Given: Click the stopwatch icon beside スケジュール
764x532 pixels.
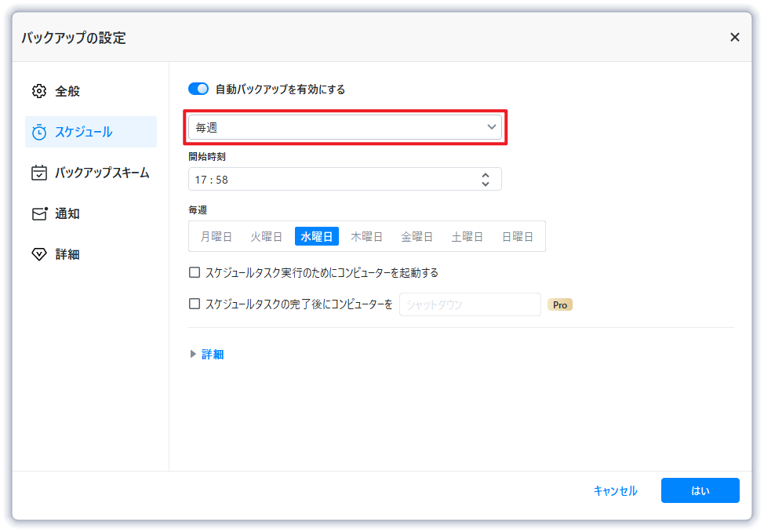Looking at the screenshot, I should (39, 132).
